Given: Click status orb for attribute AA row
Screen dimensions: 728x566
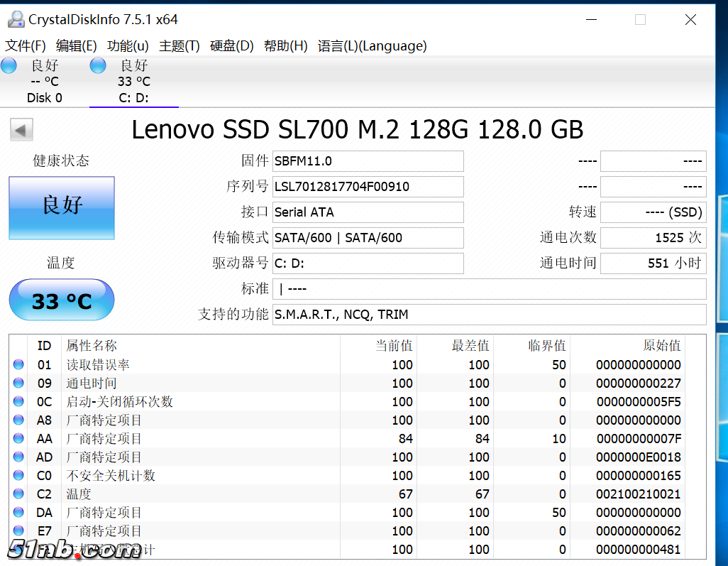Looking at the screenshot, I should tap(18, 439).
